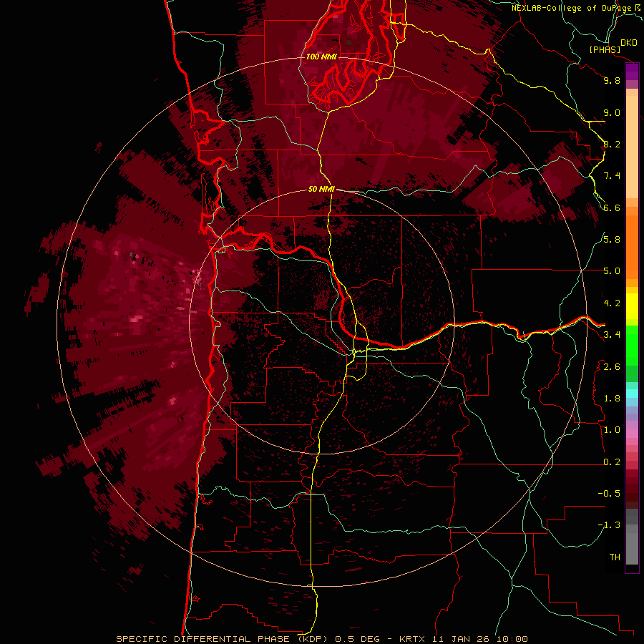The width and height of the screenshot is (644, 644).
Task: Click the 8.2 scale label
Action: pyautogui.click(x=612, y=144)
